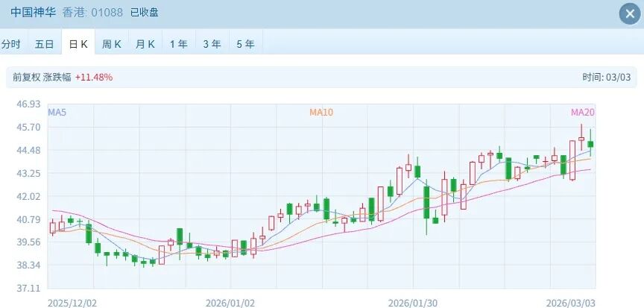Click the 前复权 adjustment label

tap(25, 77)
